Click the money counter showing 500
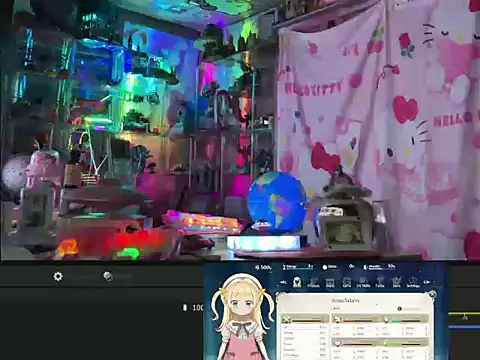Image resolution: width=480 pixels, height=360 pixels. coord(263,267)
